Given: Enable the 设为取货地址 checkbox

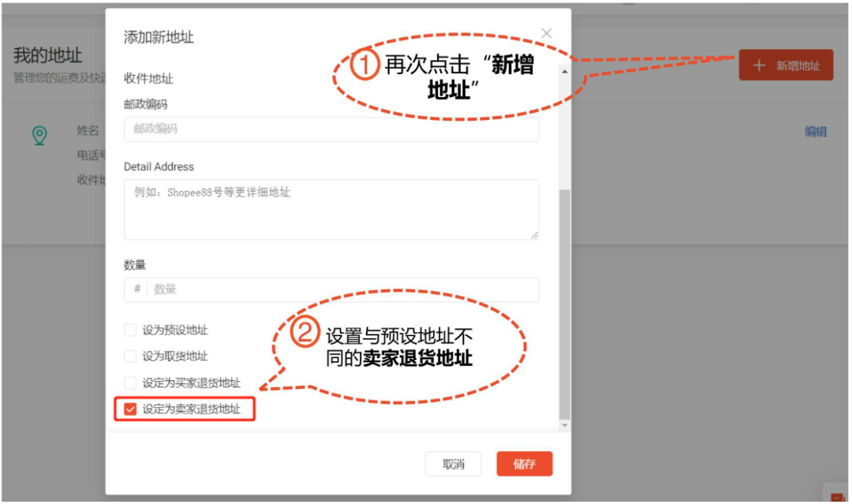Looking at the screenshot, I should coord(130,356).
